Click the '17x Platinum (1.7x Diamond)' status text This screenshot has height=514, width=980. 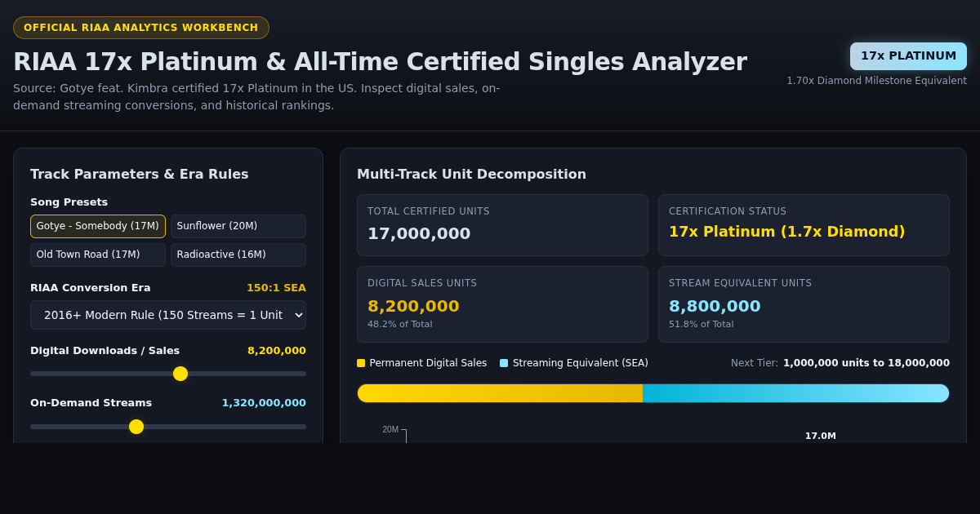[x=786, y=232]
